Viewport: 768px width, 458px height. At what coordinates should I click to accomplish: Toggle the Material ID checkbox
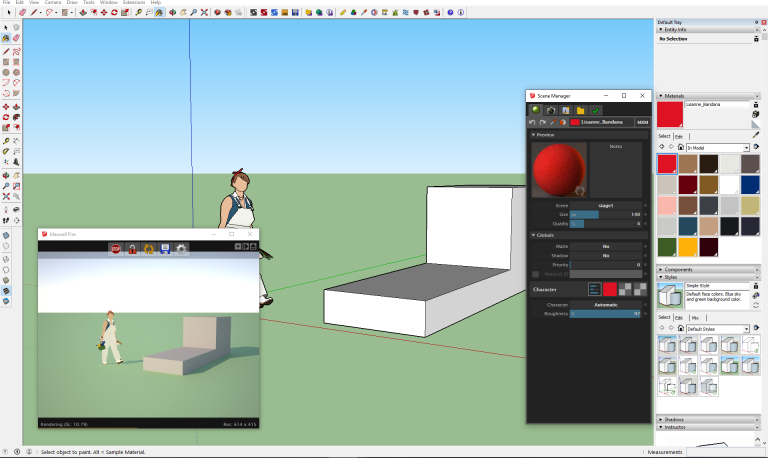coord(536,274)
